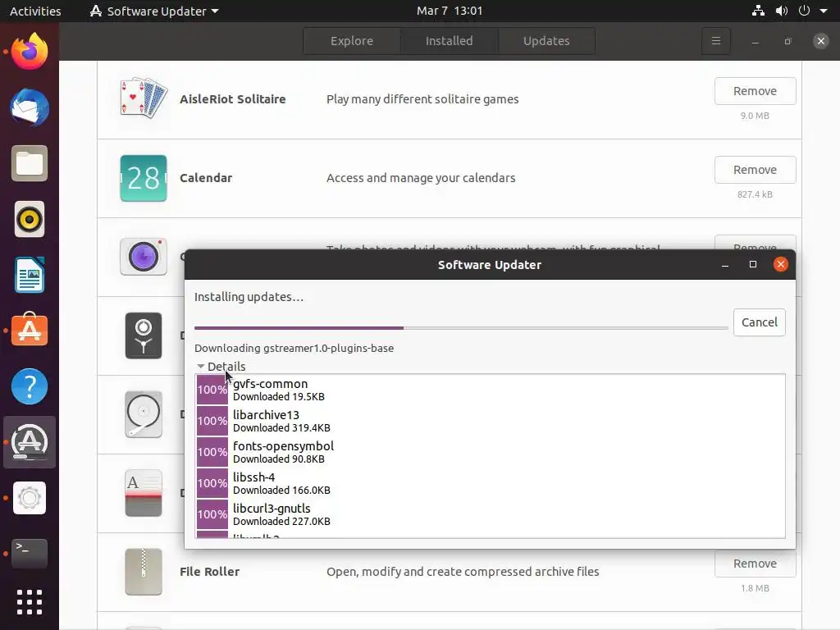Click 'Play many different solitaire games' description

tap(422, 99)
